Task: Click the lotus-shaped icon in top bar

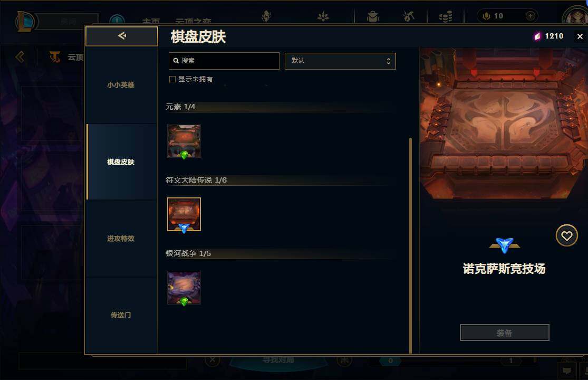Action: [x=323, y=16]
